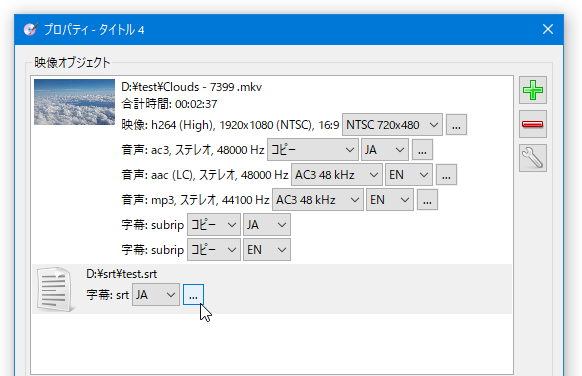Open EN language dropdown for aac audio
This screenshot has width=582, height=376.
[x=409, y=175]
